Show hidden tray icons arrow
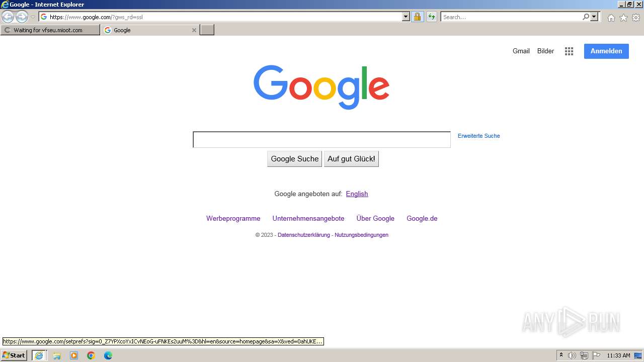644x362 pixels. pos(561,355)
